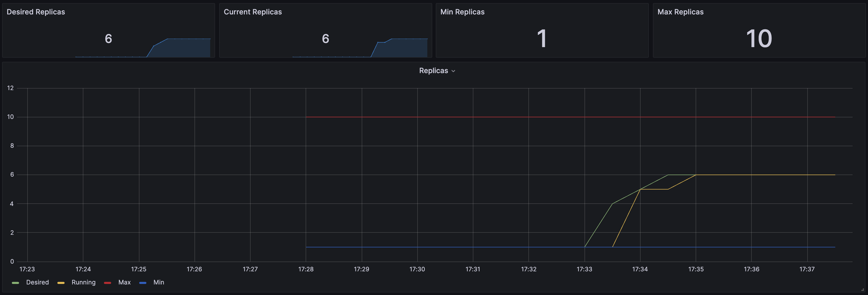
Task: Toggle the Desired series in legend
Action: (37, 283)
